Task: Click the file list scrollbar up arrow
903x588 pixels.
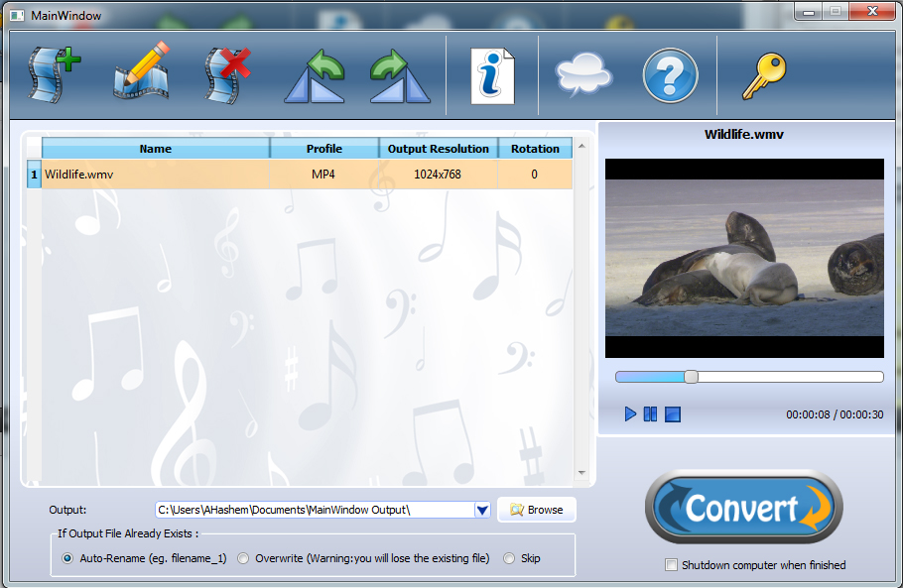Action: 581,146
